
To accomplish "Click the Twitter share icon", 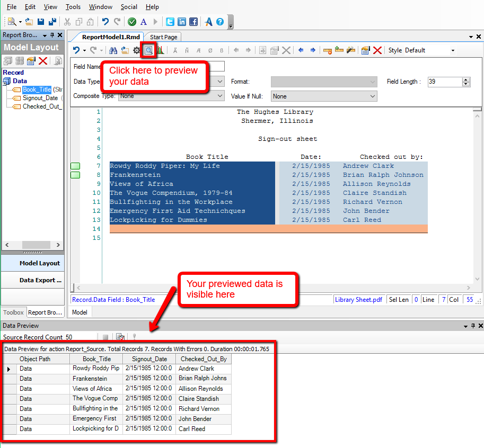I will click(170, 22).
